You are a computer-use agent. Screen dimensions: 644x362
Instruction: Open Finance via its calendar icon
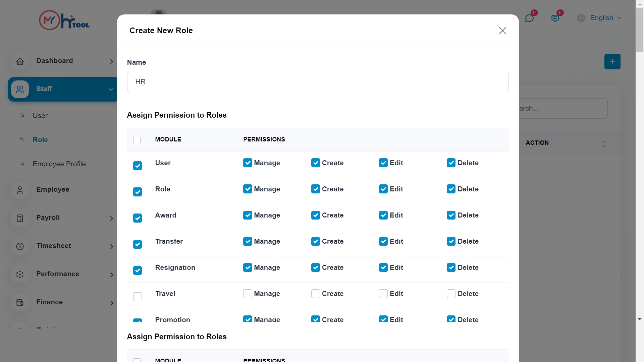click(20, 303)
